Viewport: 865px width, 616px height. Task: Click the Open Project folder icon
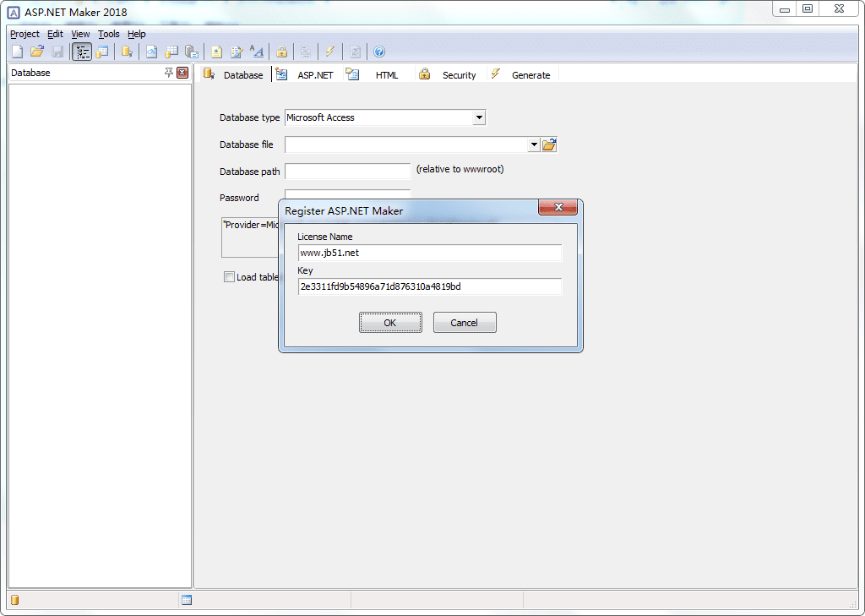[x=37, y=52]
